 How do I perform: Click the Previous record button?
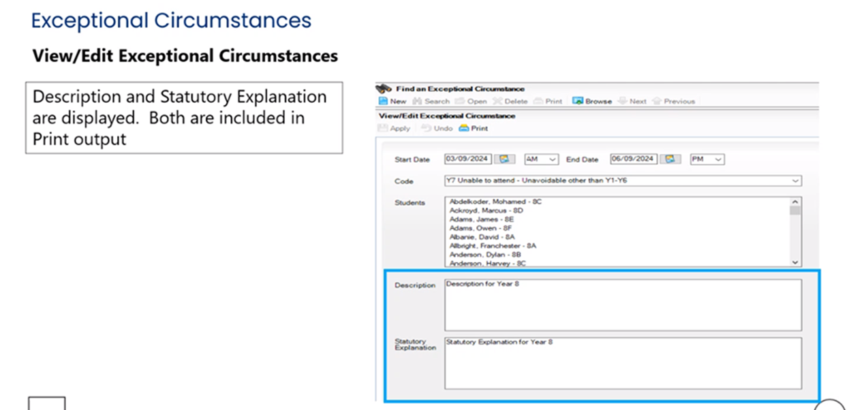click(673, 101)
